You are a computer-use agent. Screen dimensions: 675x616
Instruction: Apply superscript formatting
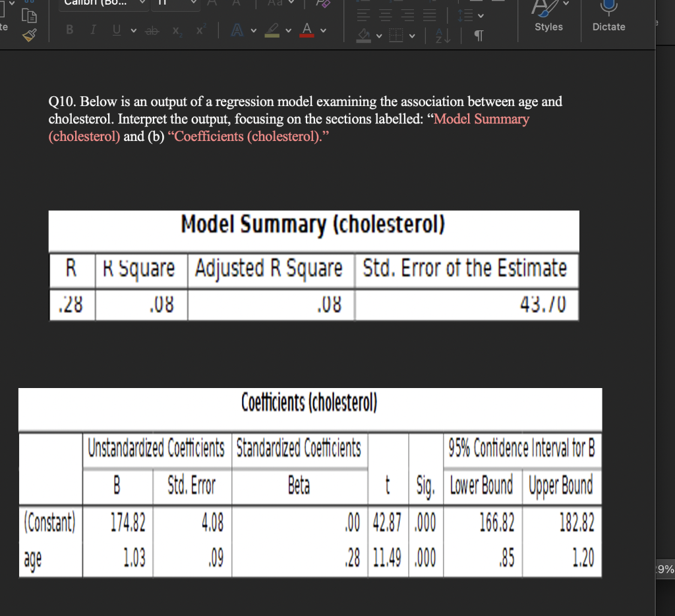pyautogui.click(x=200, y=29)
